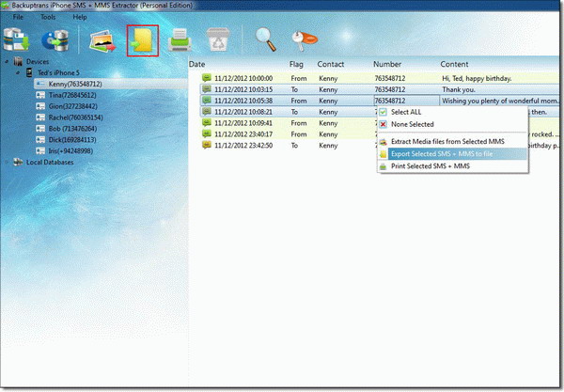Click the Local Databases icon

18,163
